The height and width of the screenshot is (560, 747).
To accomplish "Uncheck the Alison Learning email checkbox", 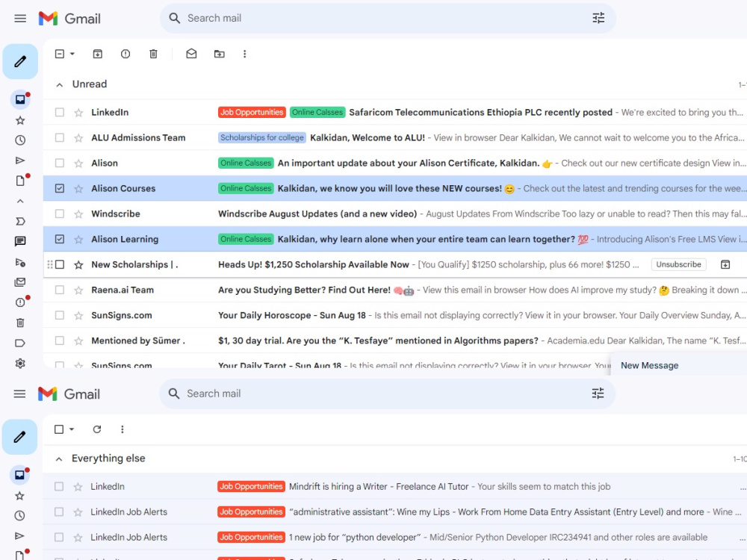I will [x=60, y=239].
